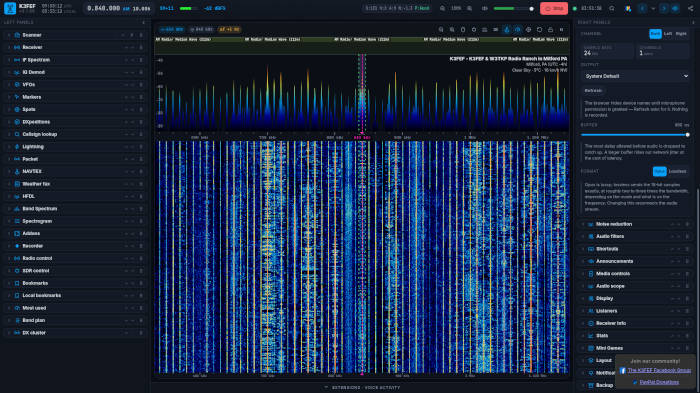Screen dimensions: 700x393
Task: Click the HFDL panel icon
Action: point(17,196)
